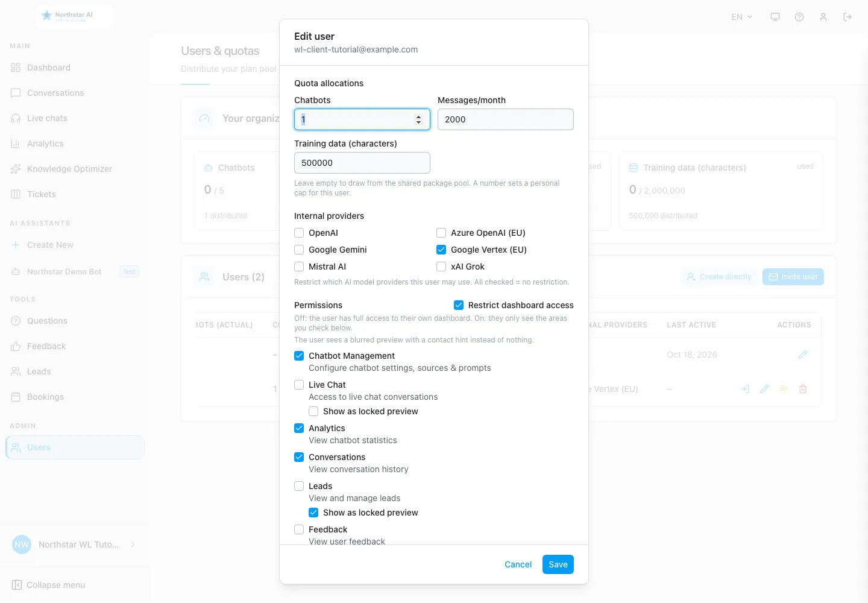Screen dimensions: 868x603
Task: Expand the Northstar WL Tuto... account chevron
Action: pos(133,545)
